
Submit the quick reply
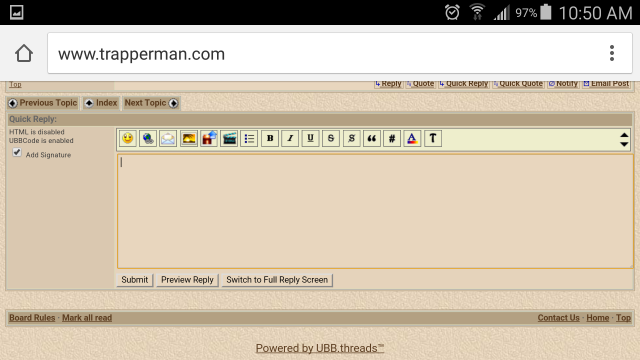135,280
